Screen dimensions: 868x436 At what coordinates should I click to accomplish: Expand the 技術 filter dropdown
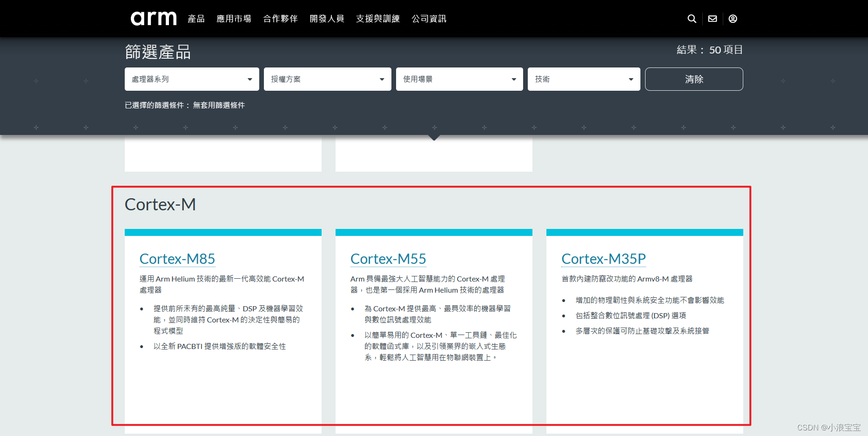pyautogui.click(x=584, y=79)
